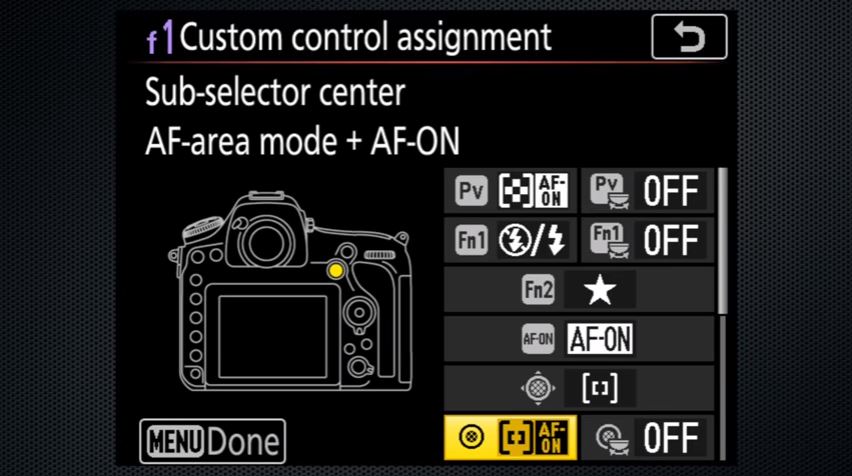Toggle Pv plus command dials OFF setting

click(648, 191)
